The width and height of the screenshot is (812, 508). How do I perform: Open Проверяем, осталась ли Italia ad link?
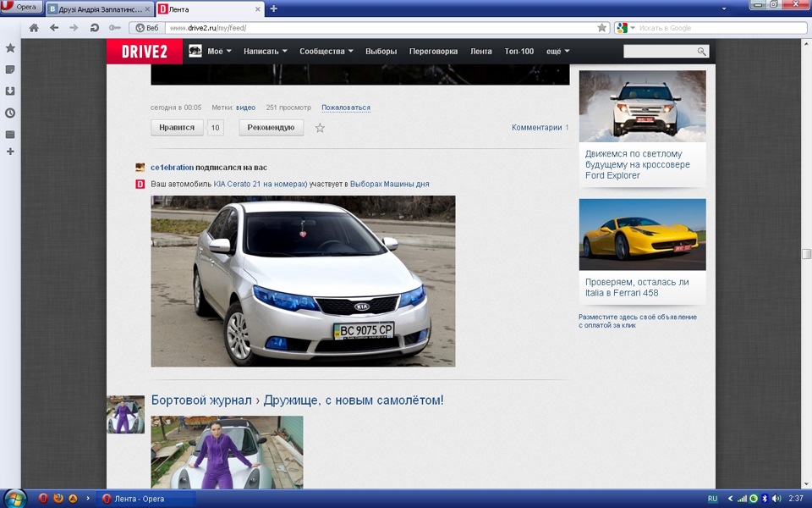[x=637, y=288]
